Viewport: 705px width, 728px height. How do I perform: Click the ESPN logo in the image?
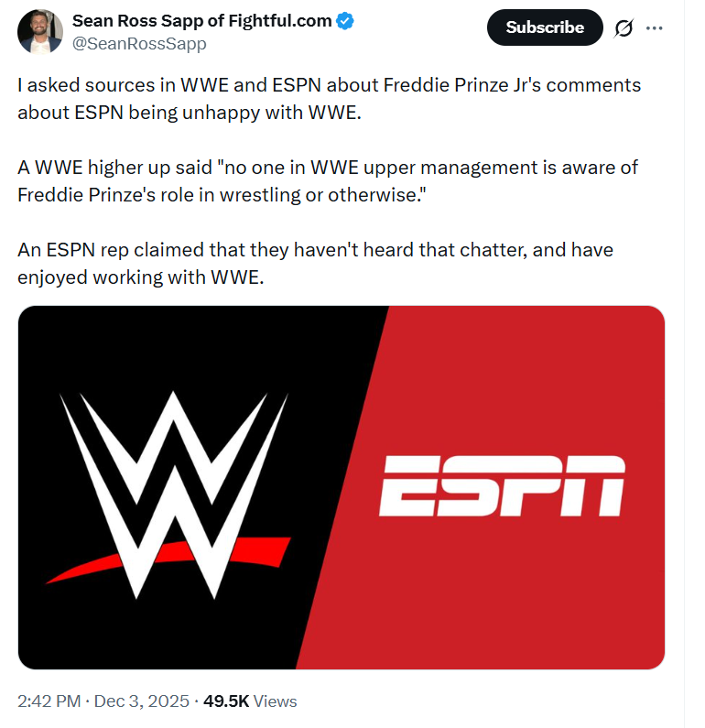point(502,486)
